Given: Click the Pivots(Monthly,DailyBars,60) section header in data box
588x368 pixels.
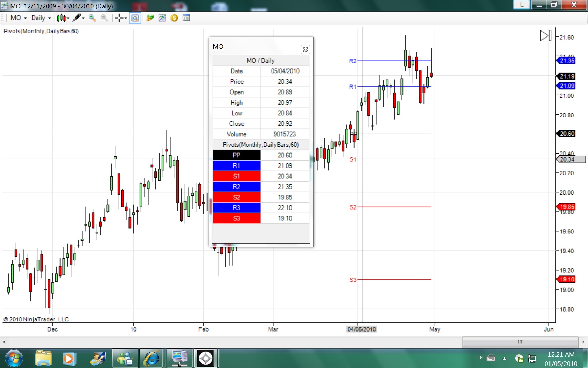Looking at the screenshot, I should click(x=261, y=145).
